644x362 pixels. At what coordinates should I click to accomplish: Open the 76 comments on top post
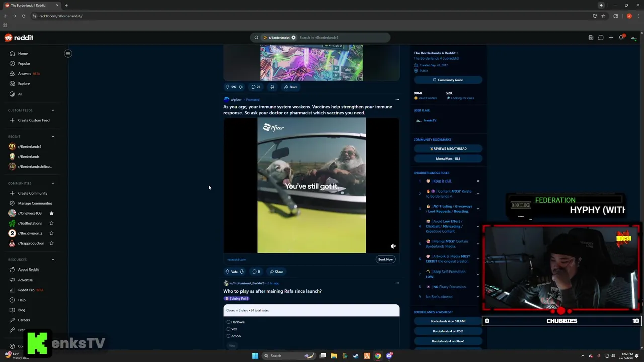point(256,87)
